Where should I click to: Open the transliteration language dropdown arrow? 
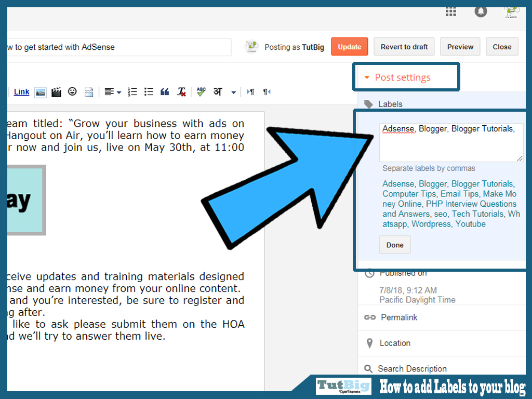pos(233,92)
